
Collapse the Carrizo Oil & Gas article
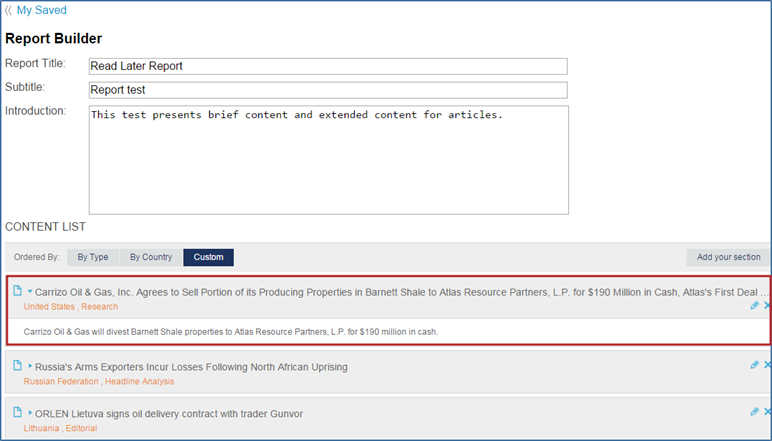(30, 291)
